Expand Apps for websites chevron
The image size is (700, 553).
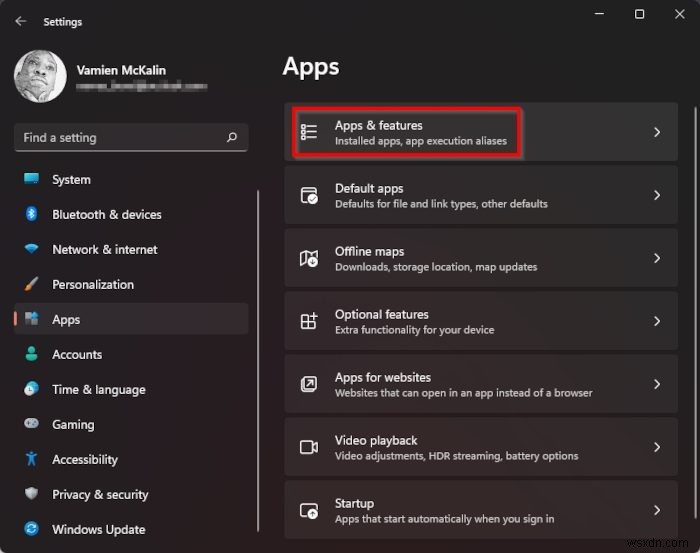657,384
